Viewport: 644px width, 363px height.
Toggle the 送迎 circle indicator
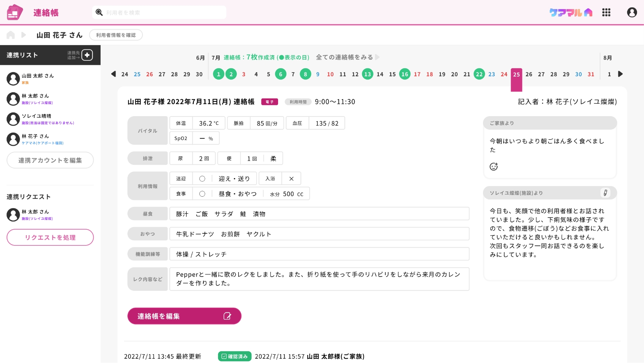(x=202, y=179)
